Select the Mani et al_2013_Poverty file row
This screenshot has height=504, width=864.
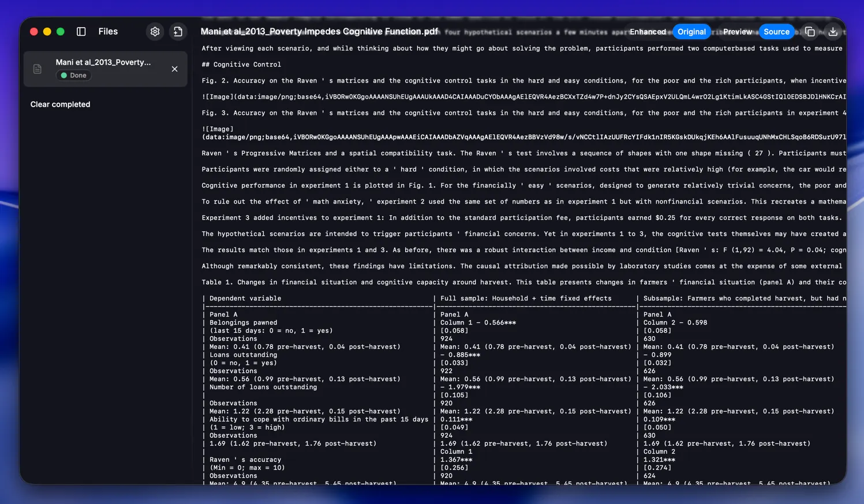(x=106, y=69)
